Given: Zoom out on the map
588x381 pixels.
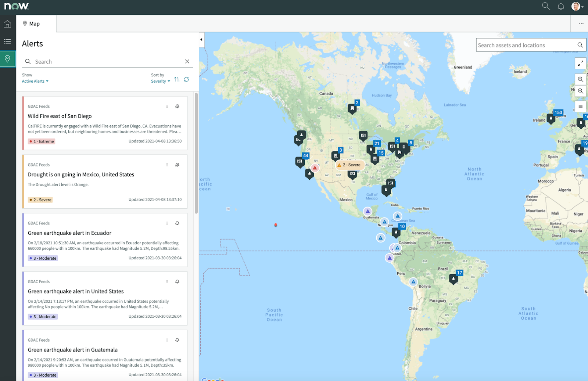Looking at the screenshot, I should [580, 91].
